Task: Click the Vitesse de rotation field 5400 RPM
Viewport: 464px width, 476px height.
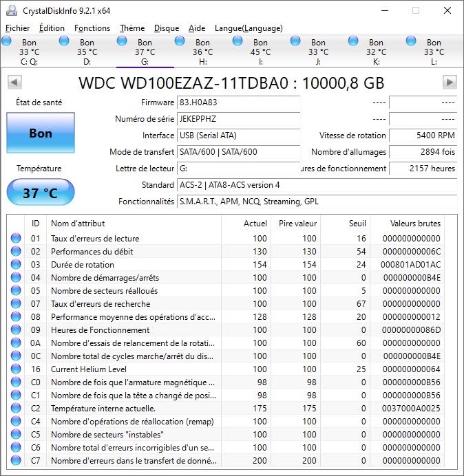Action: [x=423, y=135]
